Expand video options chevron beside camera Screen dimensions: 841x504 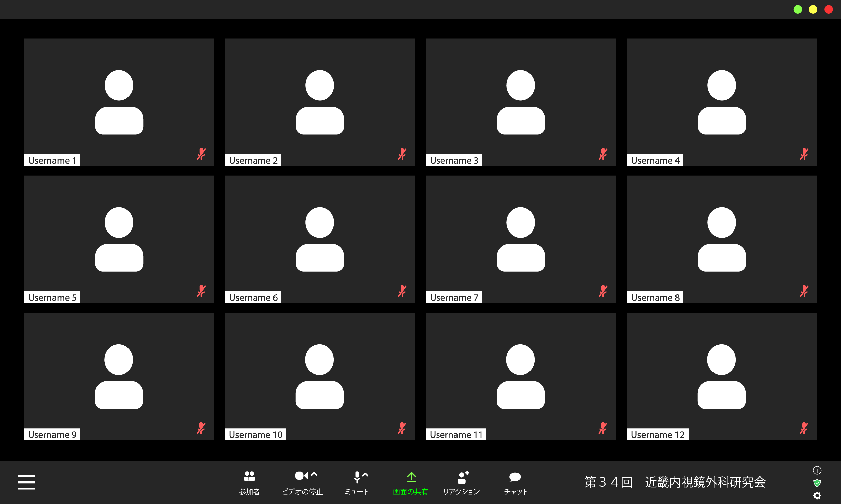[314, 474]
